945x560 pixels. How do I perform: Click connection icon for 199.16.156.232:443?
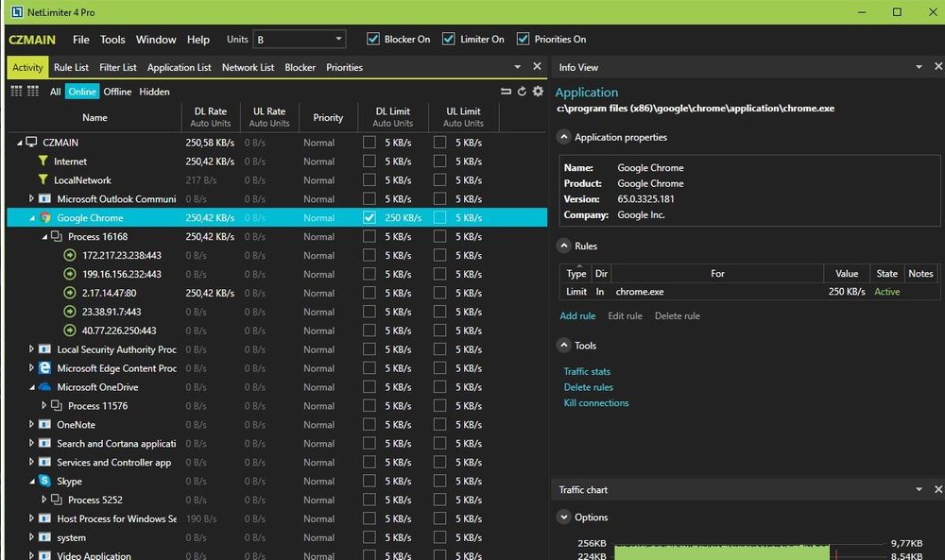(70, 273)
